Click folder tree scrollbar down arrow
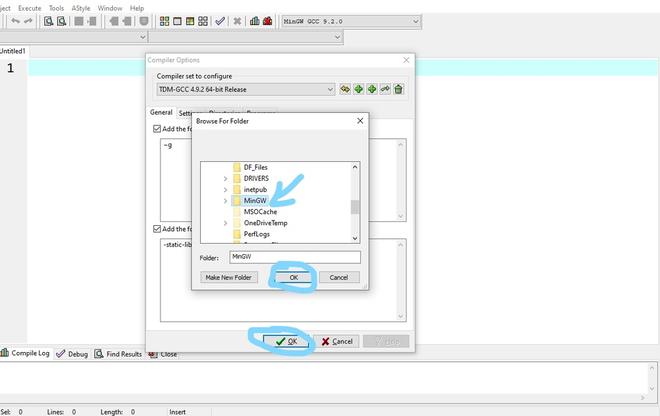 click(x=355, y=238)
